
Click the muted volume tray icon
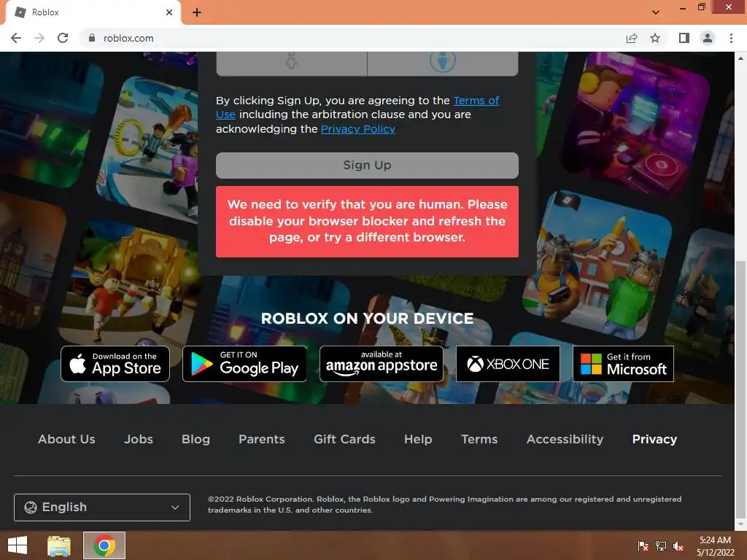[678, 546]
